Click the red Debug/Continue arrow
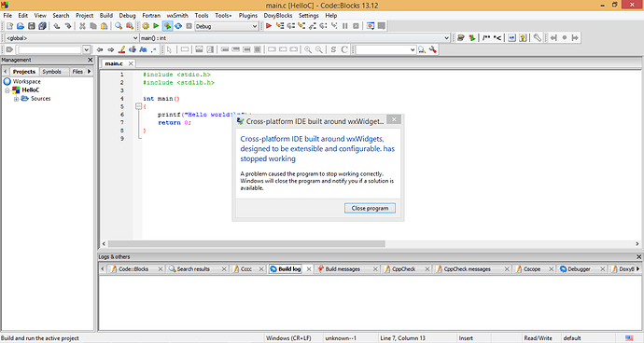644x343 pixels. click(269, 26)
